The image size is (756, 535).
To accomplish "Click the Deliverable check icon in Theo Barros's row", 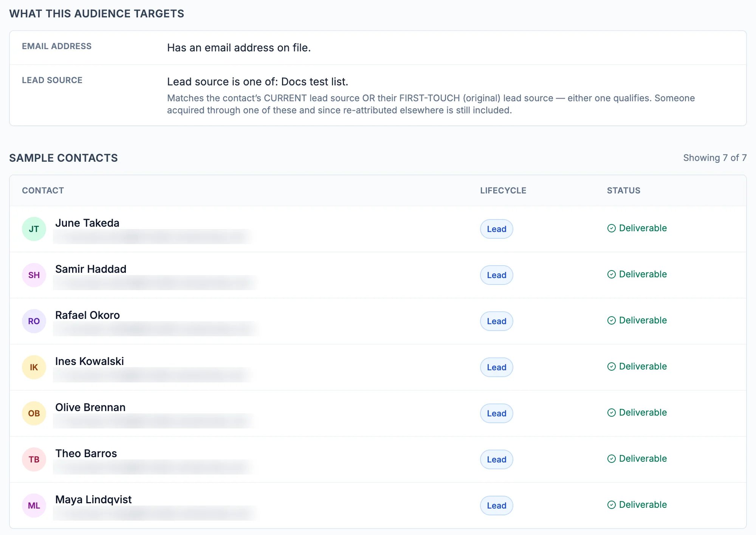I will tap(611, 459).
